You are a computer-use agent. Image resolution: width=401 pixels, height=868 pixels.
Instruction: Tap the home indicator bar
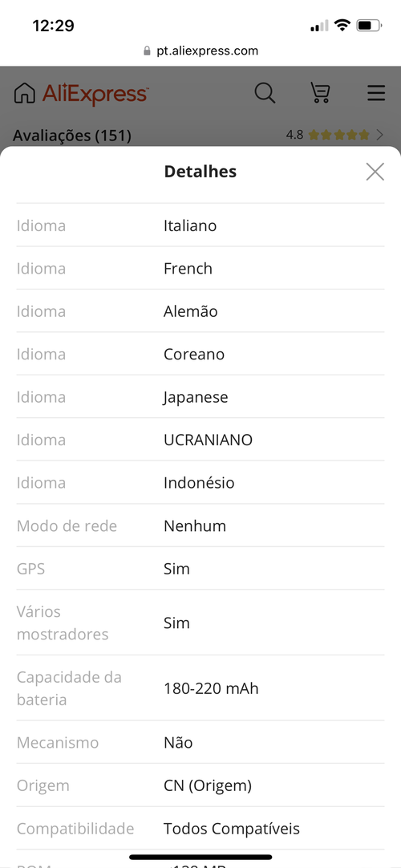tap(200, 857)
